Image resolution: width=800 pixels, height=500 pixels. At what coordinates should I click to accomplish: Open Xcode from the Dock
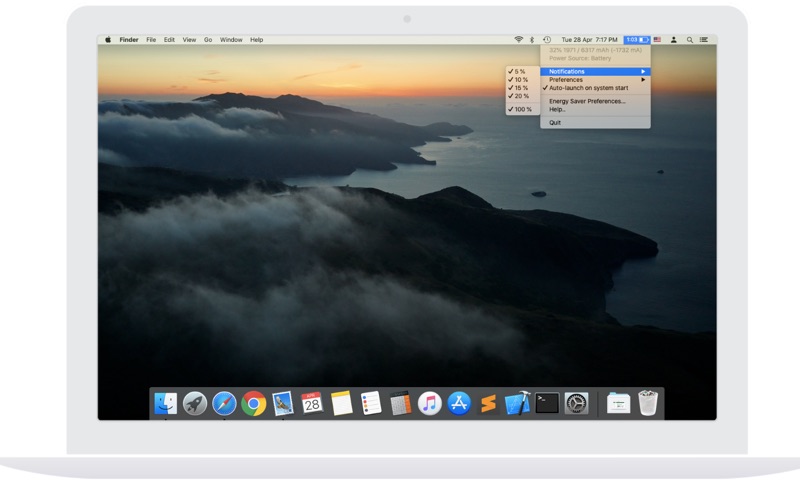(517, 403)
